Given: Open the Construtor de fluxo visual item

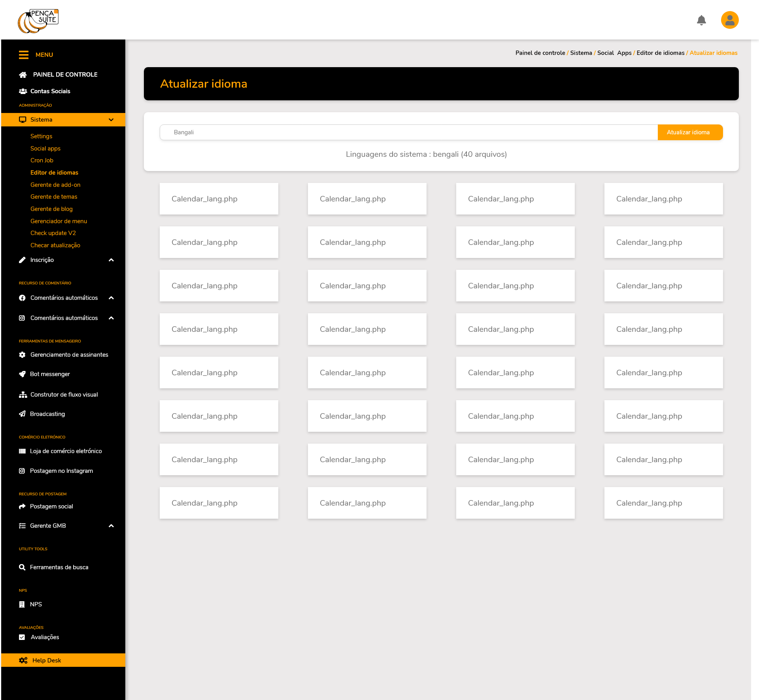Looking at the screenshot, I should [64, 395].
